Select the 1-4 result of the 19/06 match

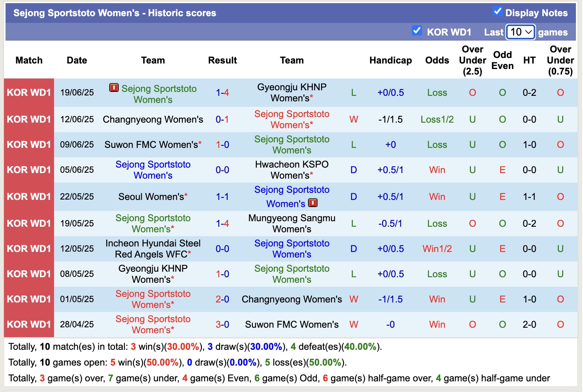[x=223, y=93]
